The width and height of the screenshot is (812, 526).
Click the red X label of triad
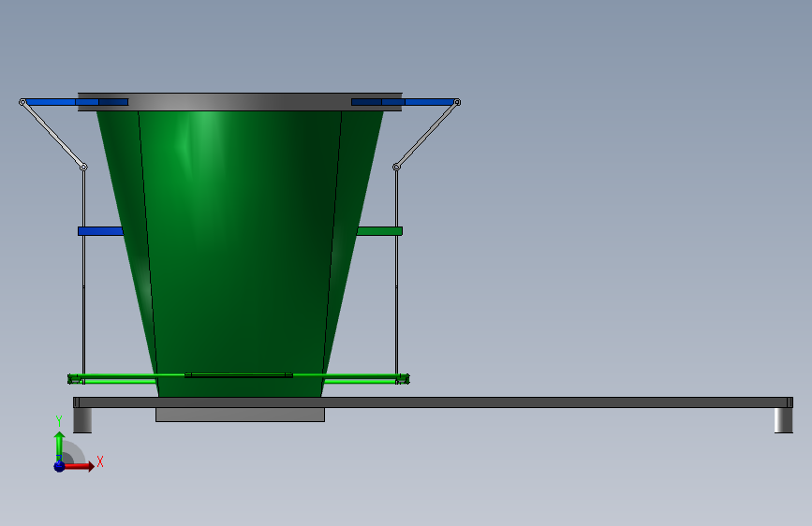[x=100, y=461]
